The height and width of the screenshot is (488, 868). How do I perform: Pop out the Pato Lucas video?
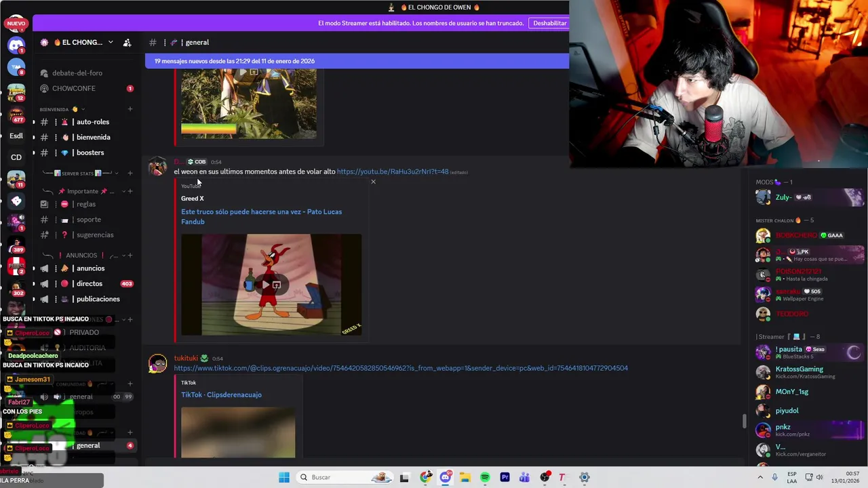[x=277, y=285]
